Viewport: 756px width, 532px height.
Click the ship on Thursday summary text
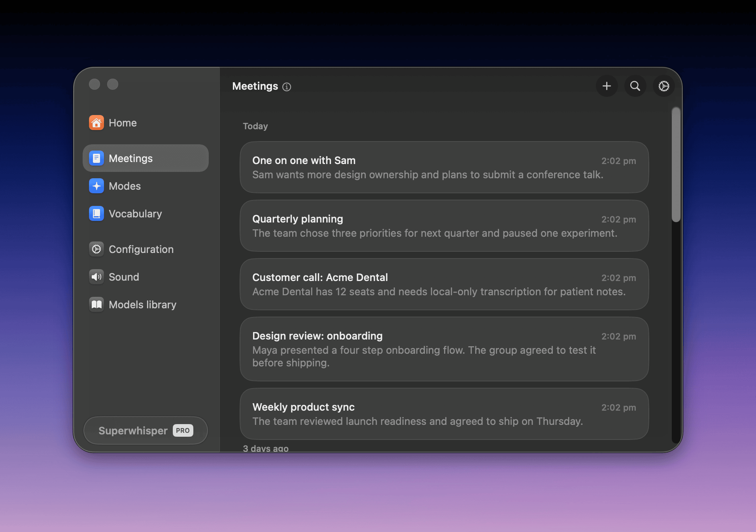[418, 421]
